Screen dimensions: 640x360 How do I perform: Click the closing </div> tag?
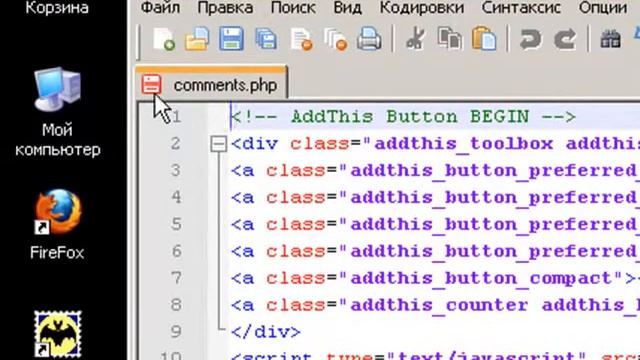tap(266, 332)
